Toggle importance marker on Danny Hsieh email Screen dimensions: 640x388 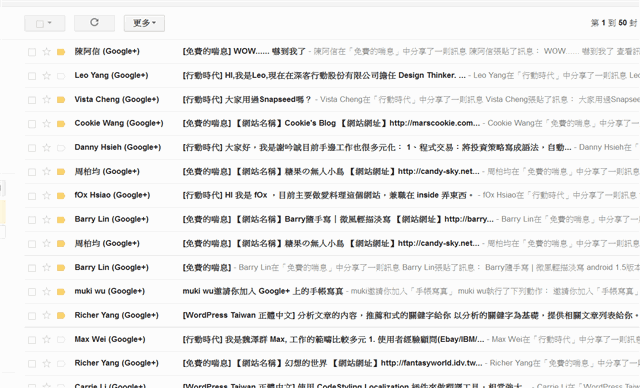pos(61,148)
